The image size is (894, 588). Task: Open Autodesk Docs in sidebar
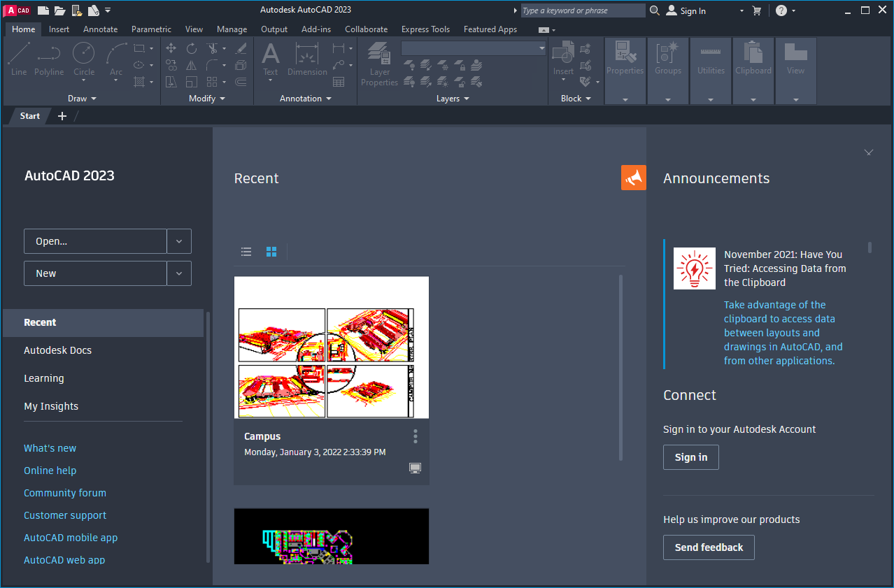coord(57,350)
